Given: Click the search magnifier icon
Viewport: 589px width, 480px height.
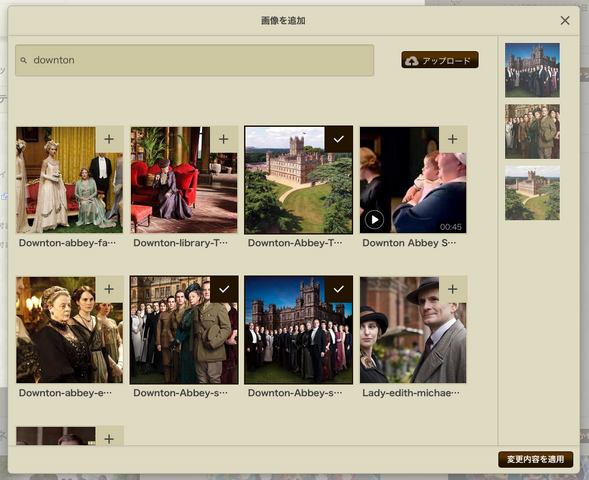Looking at the screenshot, I should coord(24,60).
